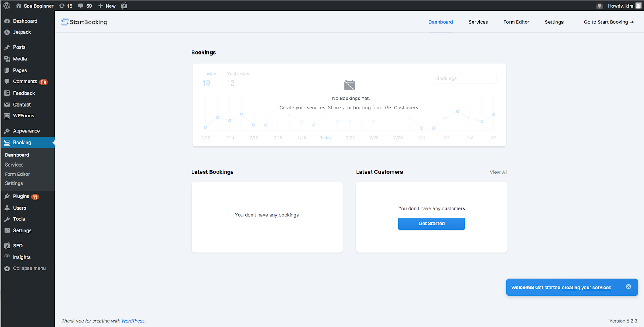
Task: Click the Yesterday count 12
Action: (231, 83)
